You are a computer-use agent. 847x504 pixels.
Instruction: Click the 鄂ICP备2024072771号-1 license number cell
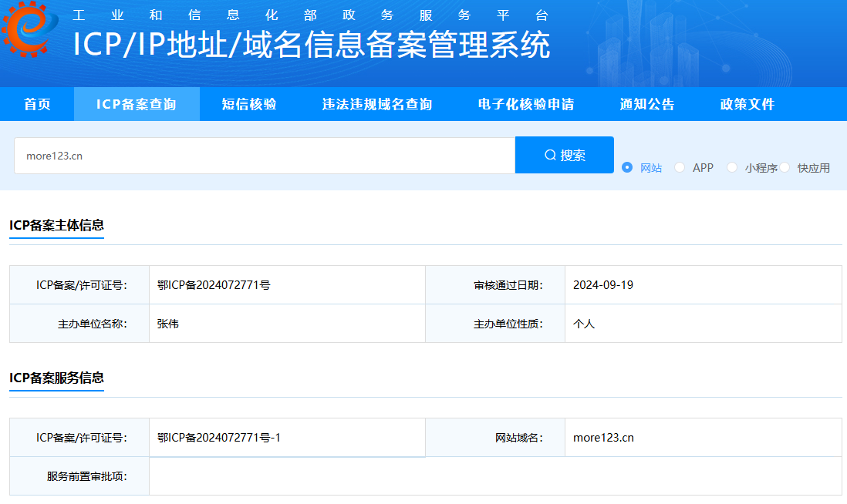[x=219, y=438]
